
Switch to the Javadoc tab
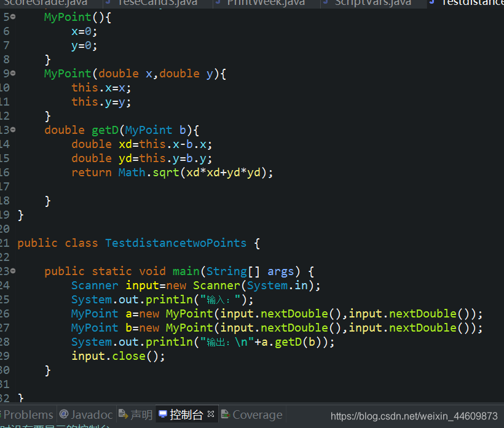(86, 414)
